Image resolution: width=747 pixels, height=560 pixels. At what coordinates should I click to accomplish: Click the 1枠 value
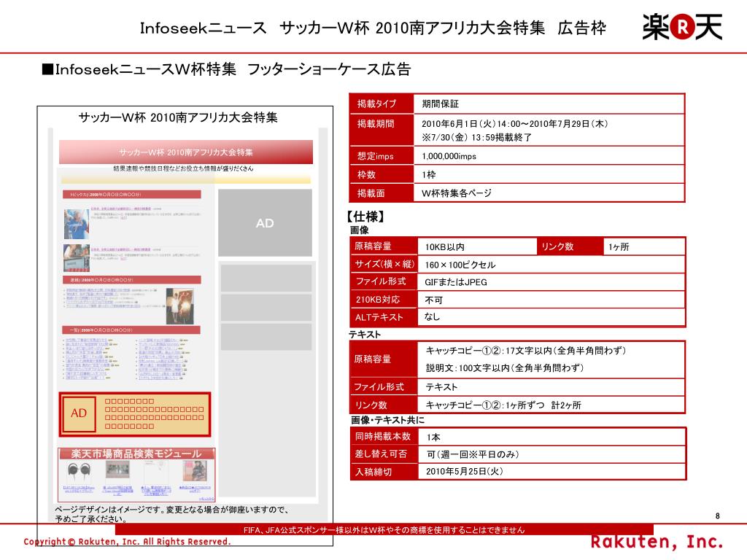pos(428,175)
